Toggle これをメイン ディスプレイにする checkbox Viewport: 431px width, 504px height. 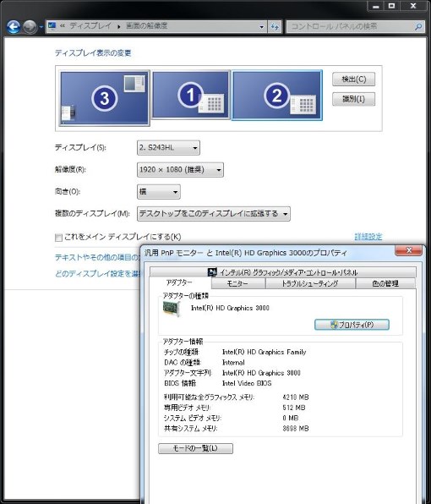click(58, 238)
